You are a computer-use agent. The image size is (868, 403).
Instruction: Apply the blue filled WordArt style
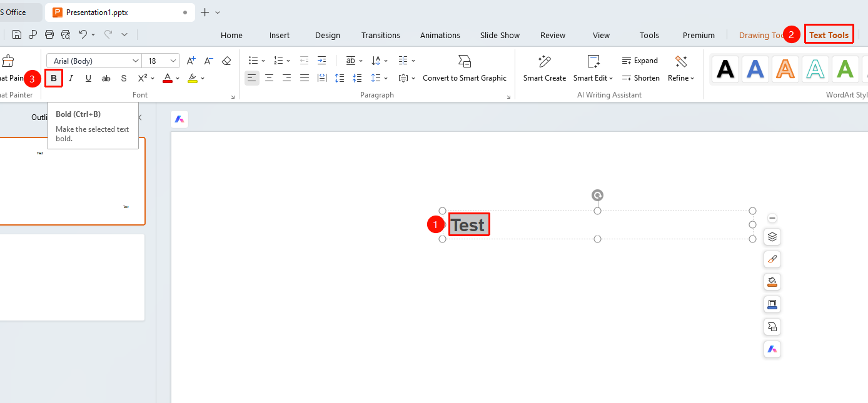(755, 69)
